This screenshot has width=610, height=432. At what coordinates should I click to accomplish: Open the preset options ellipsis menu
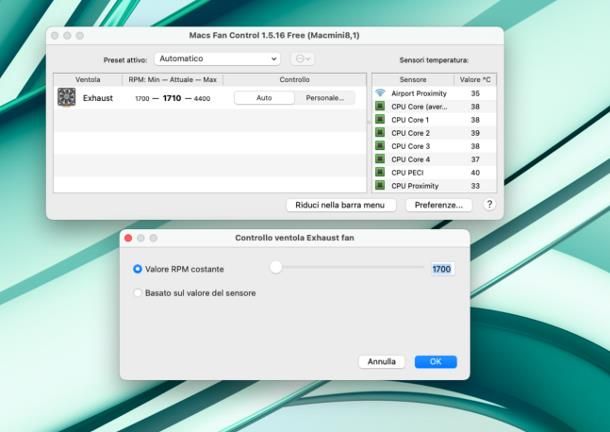pyautogui.click(x=303, y=59)
